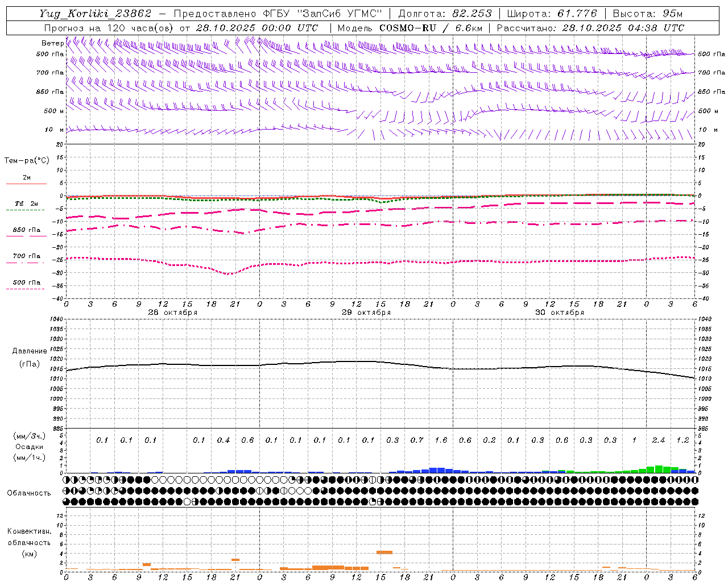Select the model label COSMO-RU / 6.6км
Viewport: 728px width, 582px height.
(x=431, y=28)
